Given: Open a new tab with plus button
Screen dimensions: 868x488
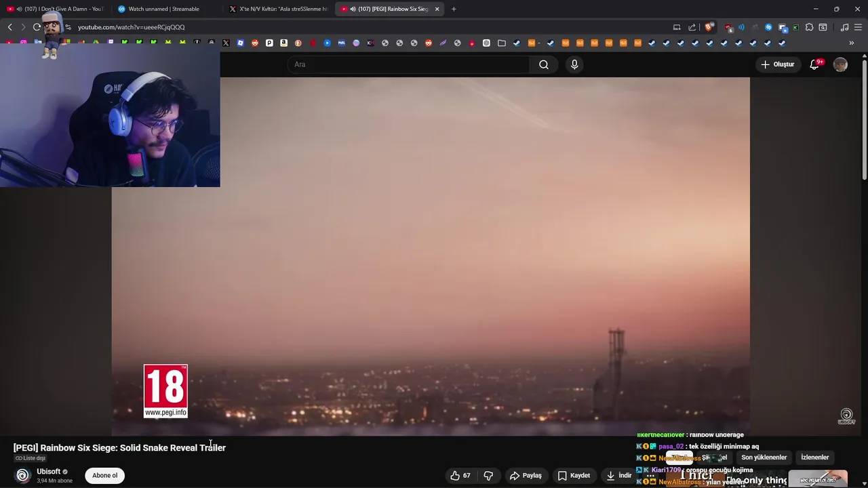Looking at the screenshot, I should coord(454,9).
